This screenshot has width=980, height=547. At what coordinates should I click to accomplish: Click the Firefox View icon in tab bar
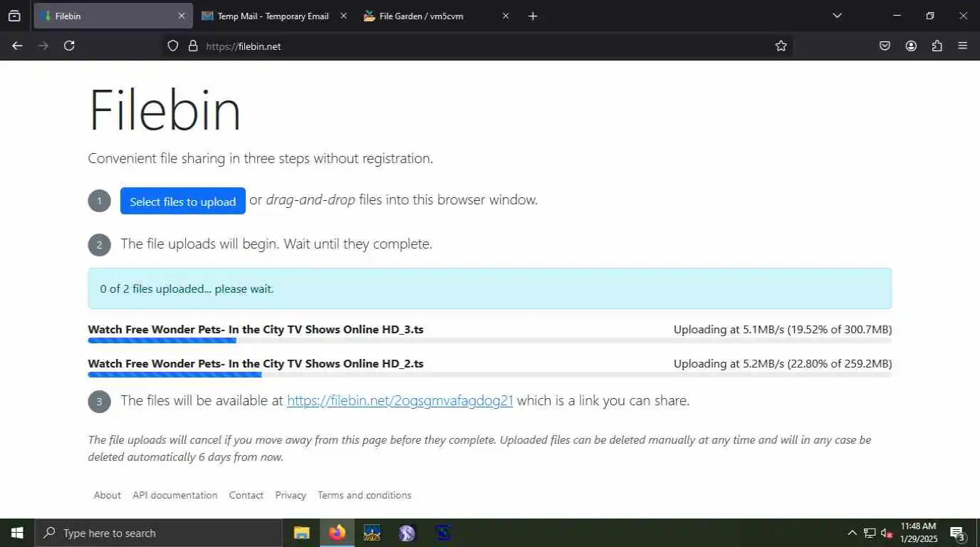(14, 16)
